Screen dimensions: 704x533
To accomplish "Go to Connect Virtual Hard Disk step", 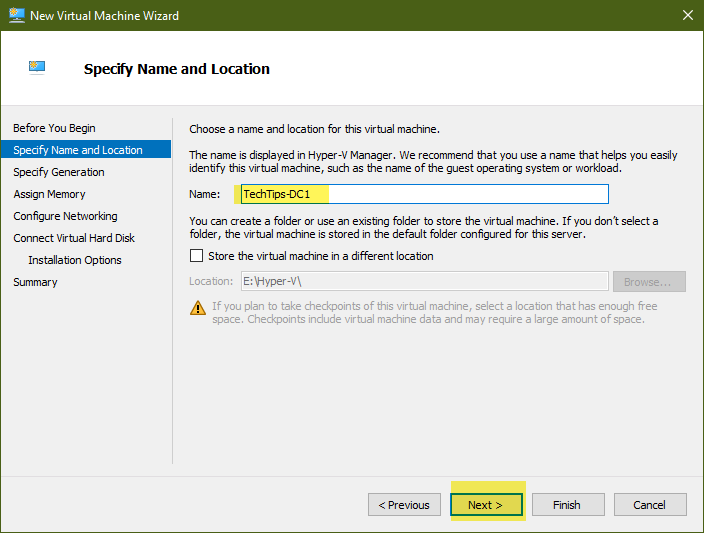I will 74,238.
